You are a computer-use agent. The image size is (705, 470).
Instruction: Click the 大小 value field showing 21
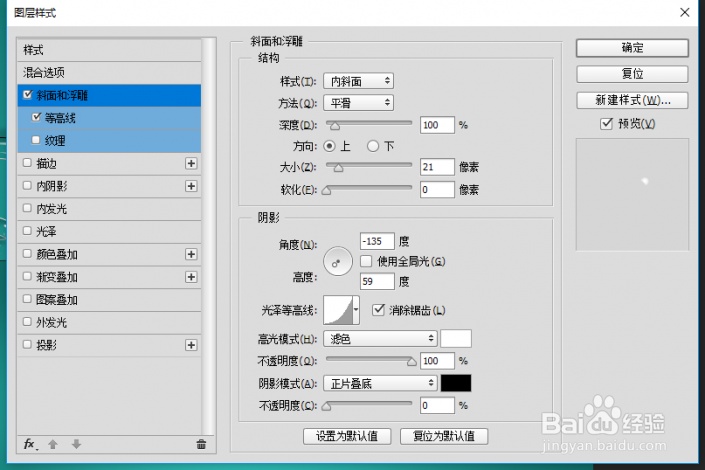pos(437,167)
